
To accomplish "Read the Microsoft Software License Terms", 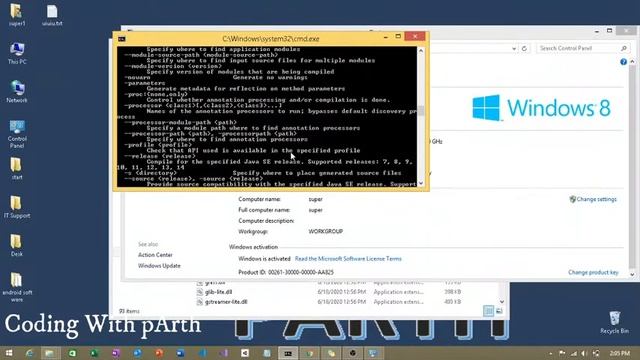I will point(348,259).
